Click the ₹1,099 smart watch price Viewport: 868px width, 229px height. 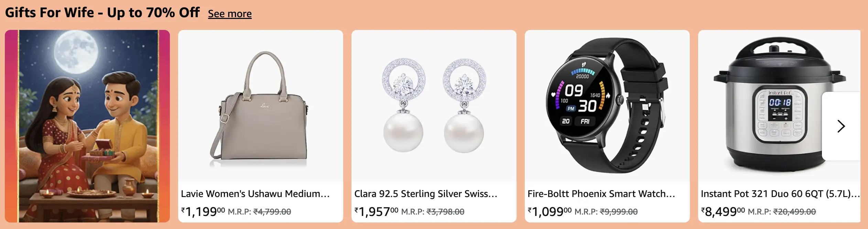pos(550,211)
